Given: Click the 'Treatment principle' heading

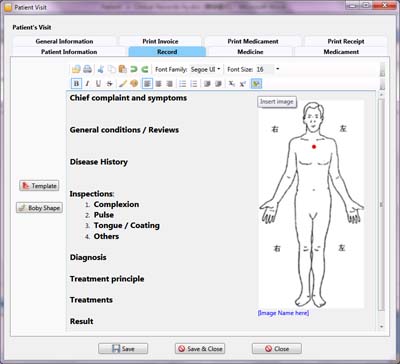Looking at the screenshot, I should (107, 279).
